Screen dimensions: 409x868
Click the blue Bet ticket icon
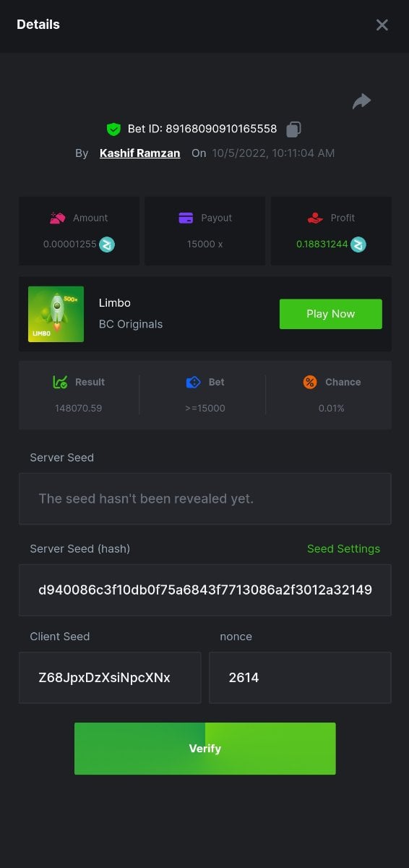pos(193,382)
